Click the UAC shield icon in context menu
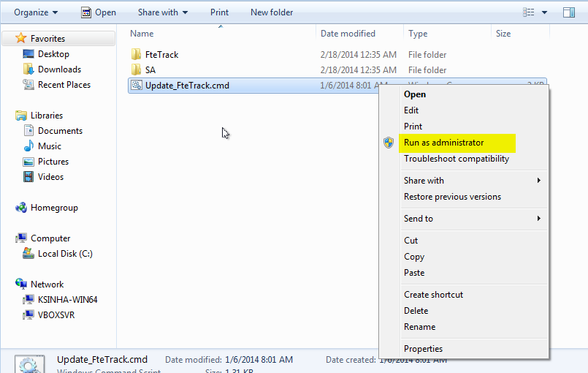The image size is (588, 373). pyautogui.click(x=389, y=143)
